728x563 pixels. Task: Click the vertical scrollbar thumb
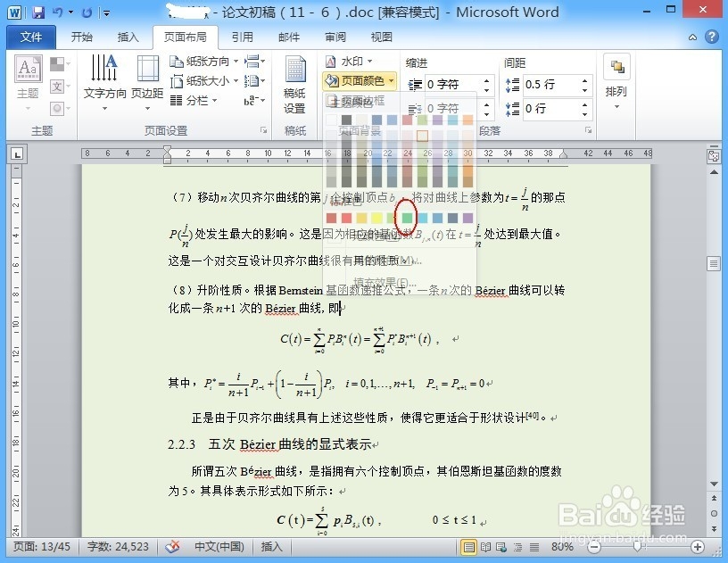(714, 263)
